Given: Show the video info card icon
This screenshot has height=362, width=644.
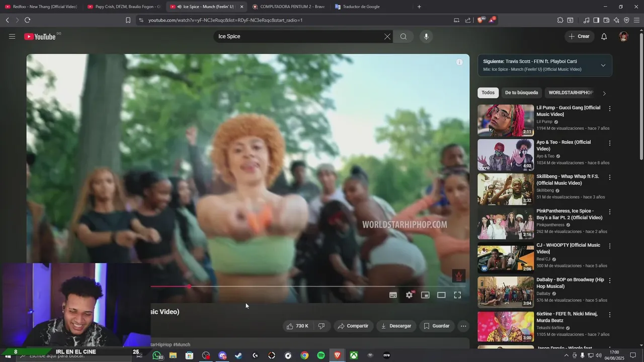Looking at the screenshot, I should pyautogui.click(x=459, y=62).
